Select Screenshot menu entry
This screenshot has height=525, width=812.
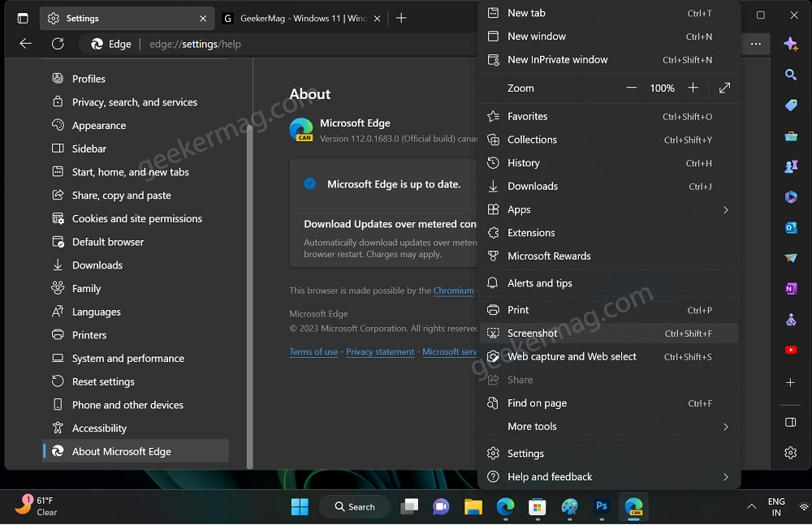609,334
